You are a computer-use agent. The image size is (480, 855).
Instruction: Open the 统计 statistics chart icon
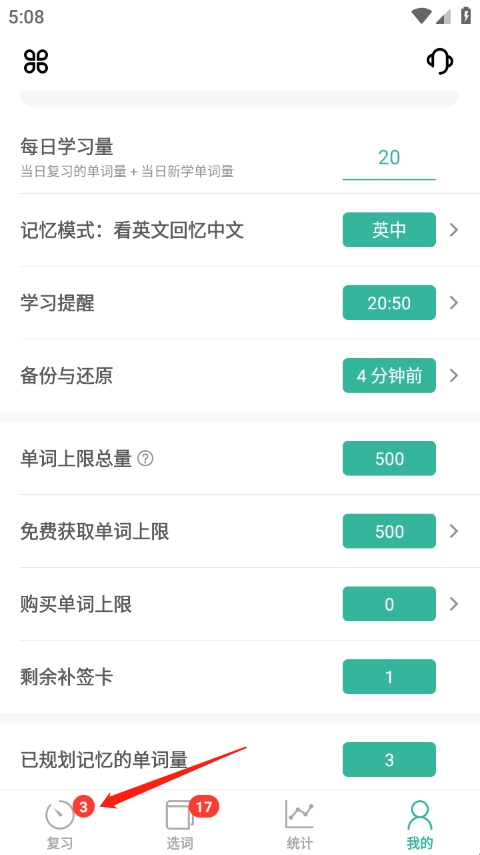[x=299, y=814]
